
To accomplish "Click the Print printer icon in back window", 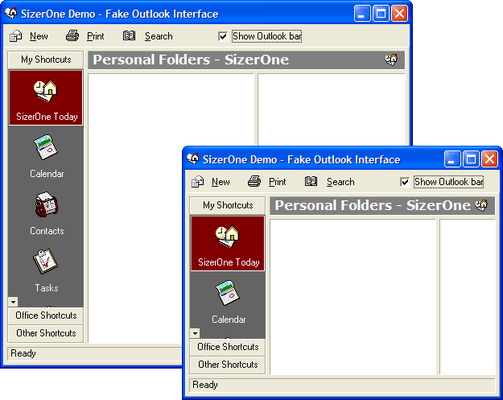I will coord(72,35).
